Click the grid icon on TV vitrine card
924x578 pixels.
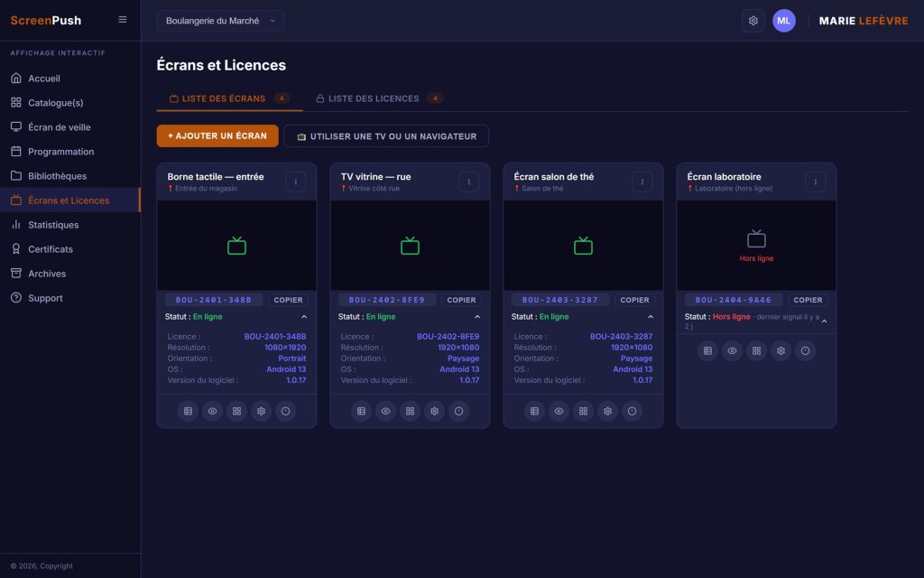coord(411,411)
